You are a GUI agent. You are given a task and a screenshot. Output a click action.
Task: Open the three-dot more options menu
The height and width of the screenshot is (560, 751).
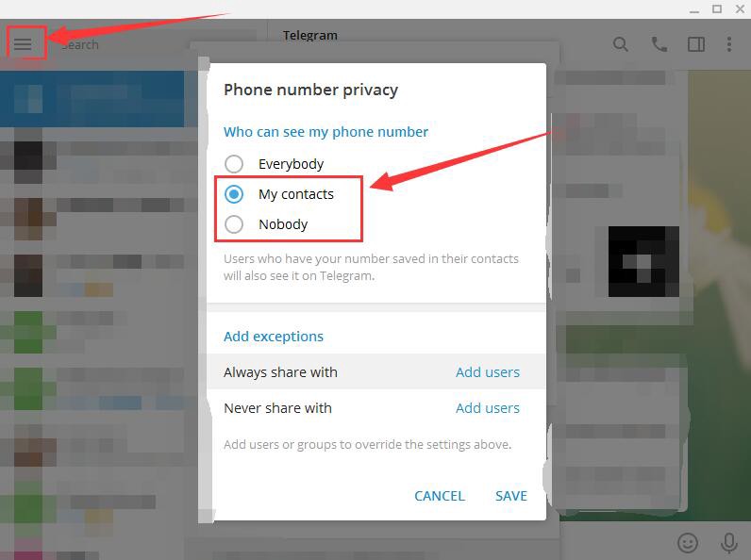point(729,44)
